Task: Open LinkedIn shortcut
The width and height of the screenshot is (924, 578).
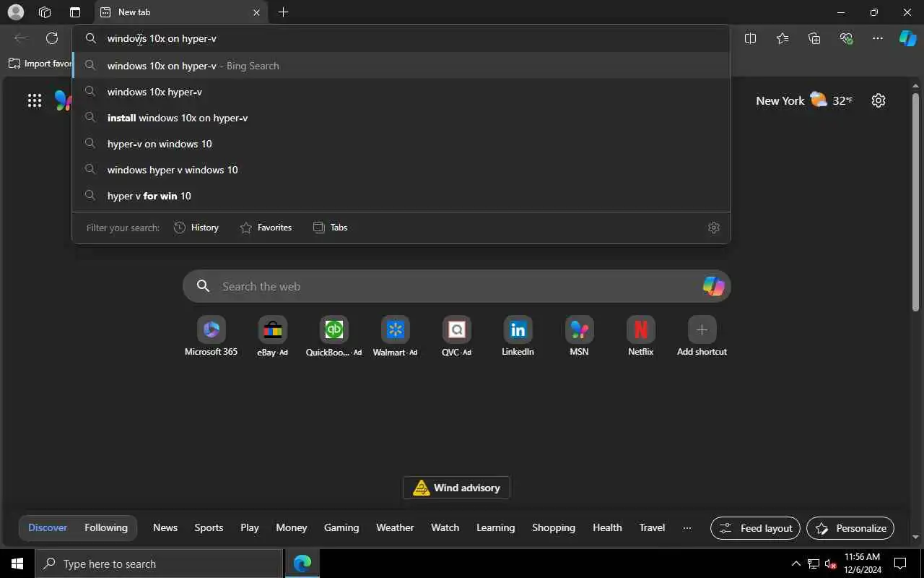Action: (518, 337)
